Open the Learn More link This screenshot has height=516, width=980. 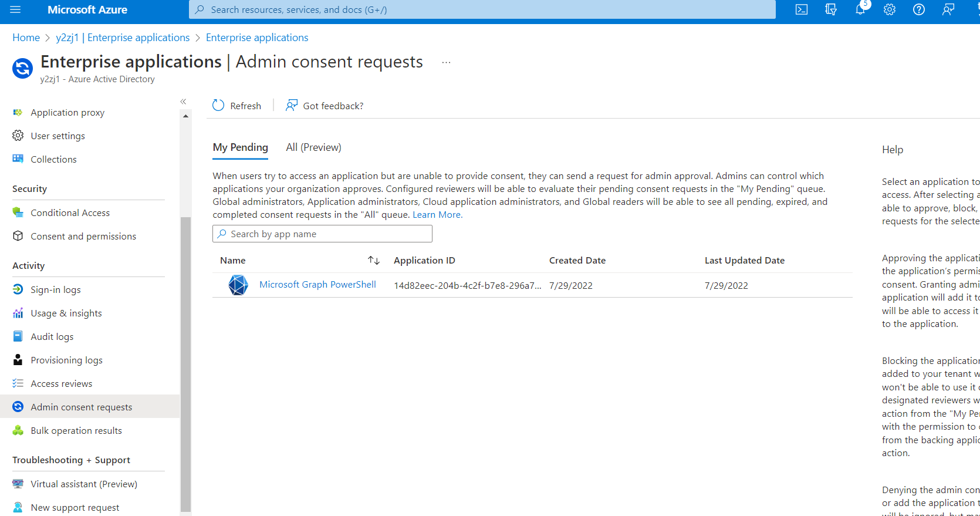click(x=437, y=215)
